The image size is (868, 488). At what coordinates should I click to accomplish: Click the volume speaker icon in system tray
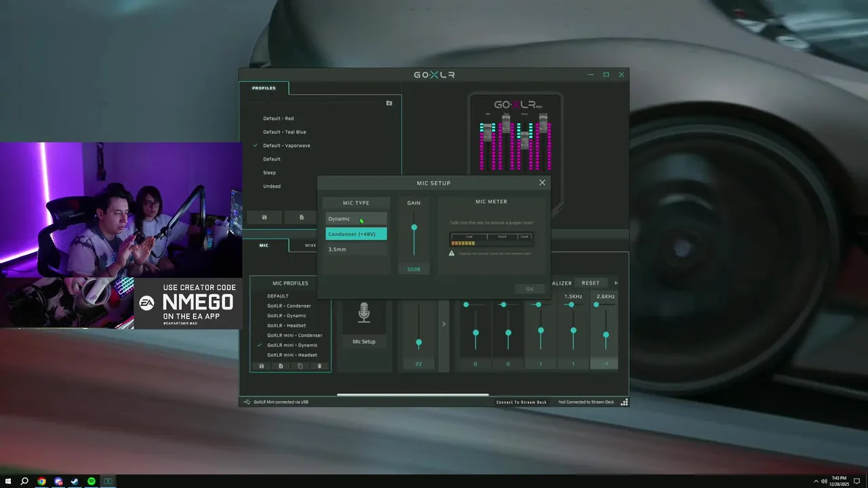pos(824,481)
